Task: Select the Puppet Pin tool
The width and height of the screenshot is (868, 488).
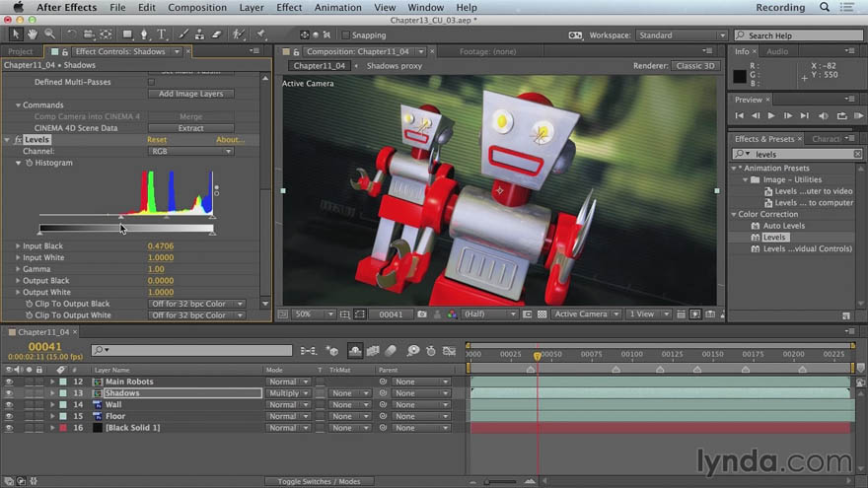Action: click(260, 35)
